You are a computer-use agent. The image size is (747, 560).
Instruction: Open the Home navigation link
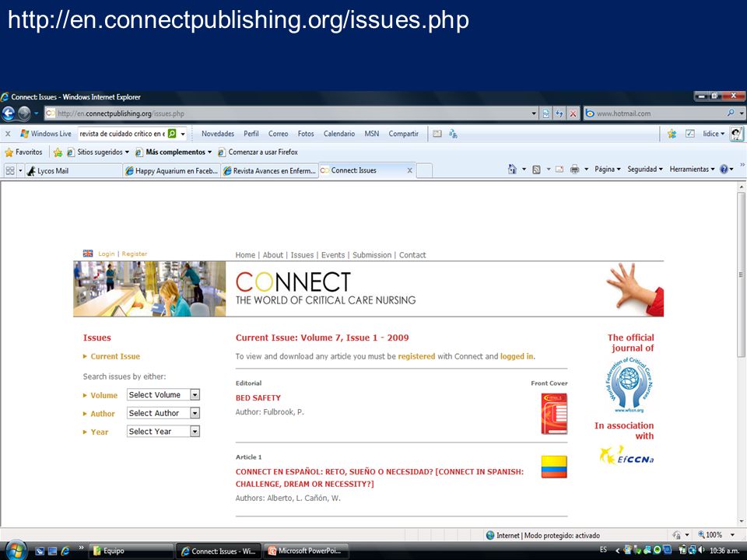pos(245,255)
